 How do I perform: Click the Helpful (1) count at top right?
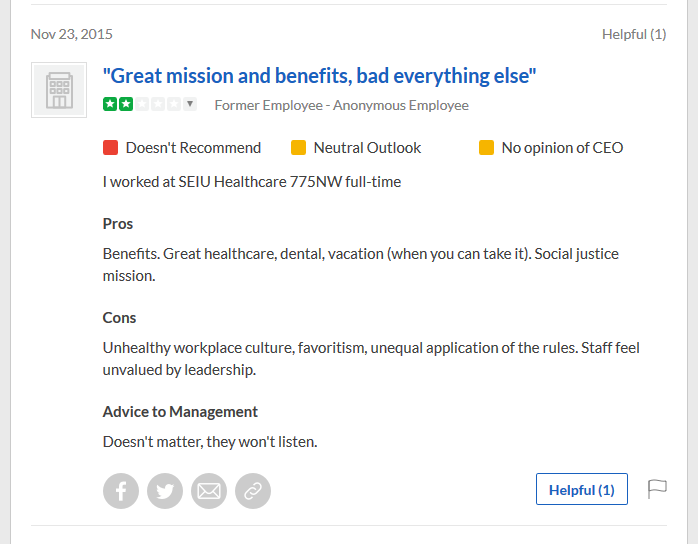634,34
